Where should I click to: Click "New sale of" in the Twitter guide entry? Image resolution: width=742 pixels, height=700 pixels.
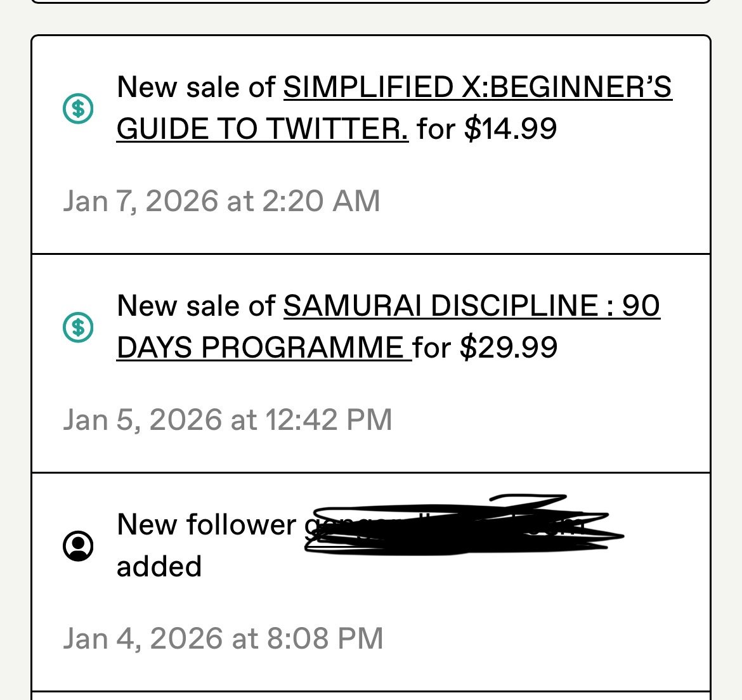196,87
